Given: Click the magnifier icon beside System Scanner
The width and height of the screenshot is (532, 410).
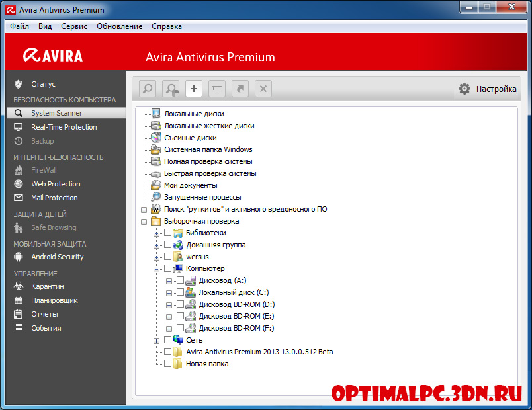Looking at the screenshot, I should click(x=19, y=113).
